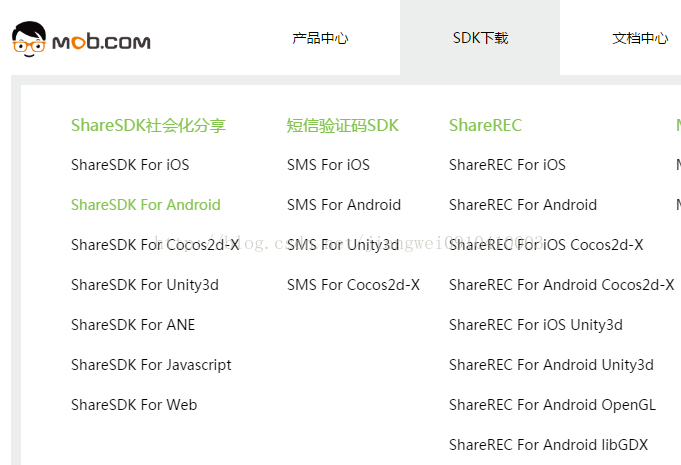Select the SDK下载 tab
681x465 pixels.
480,38
